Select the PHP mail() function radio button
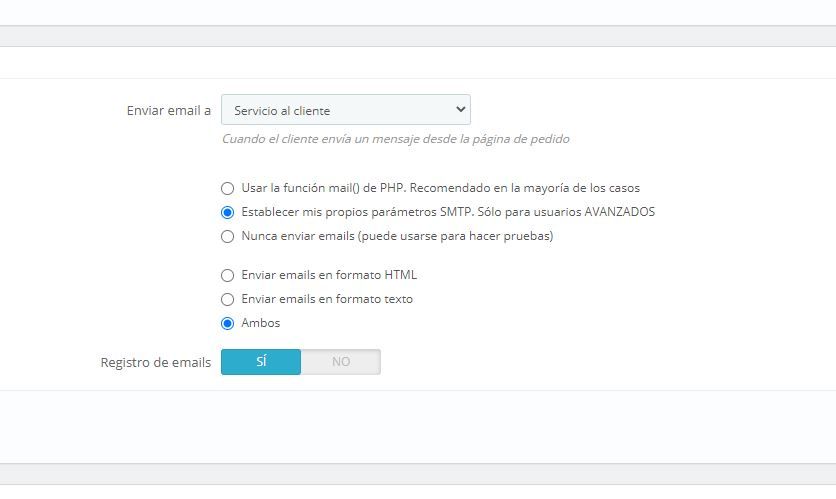The width and height of the screenshot is (836, 499). pyautogui.click(x=227, y=188)
